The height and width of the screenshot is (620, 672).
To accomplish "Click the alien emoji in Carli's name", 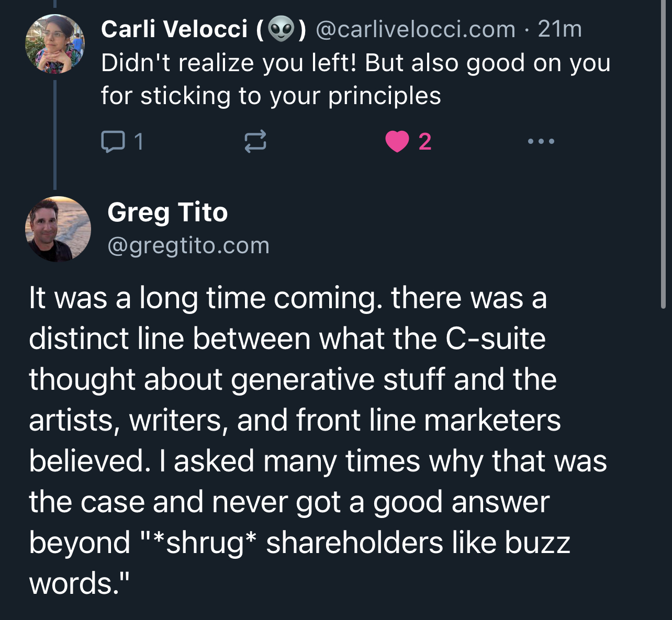I will click(x=281, y=29).
